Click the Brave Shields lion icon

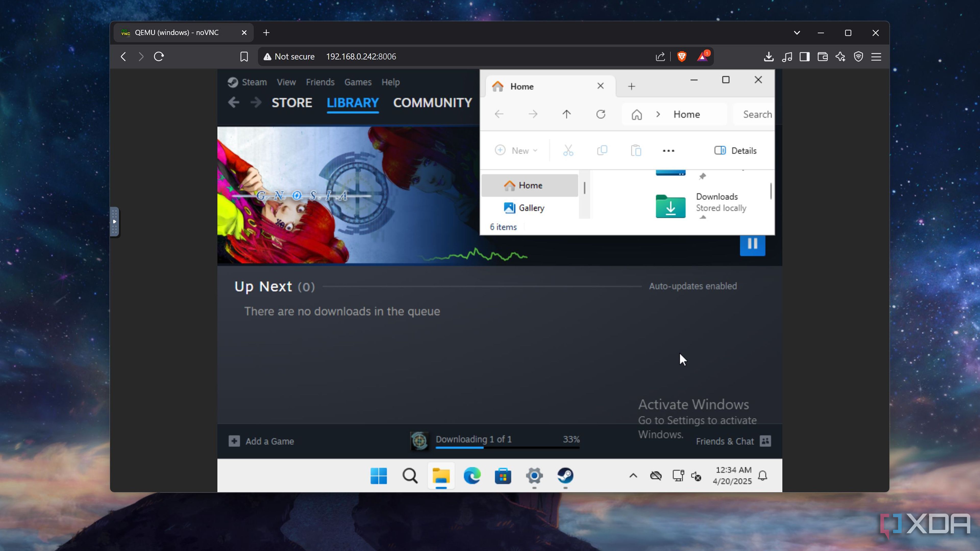(x=681, y=57)
